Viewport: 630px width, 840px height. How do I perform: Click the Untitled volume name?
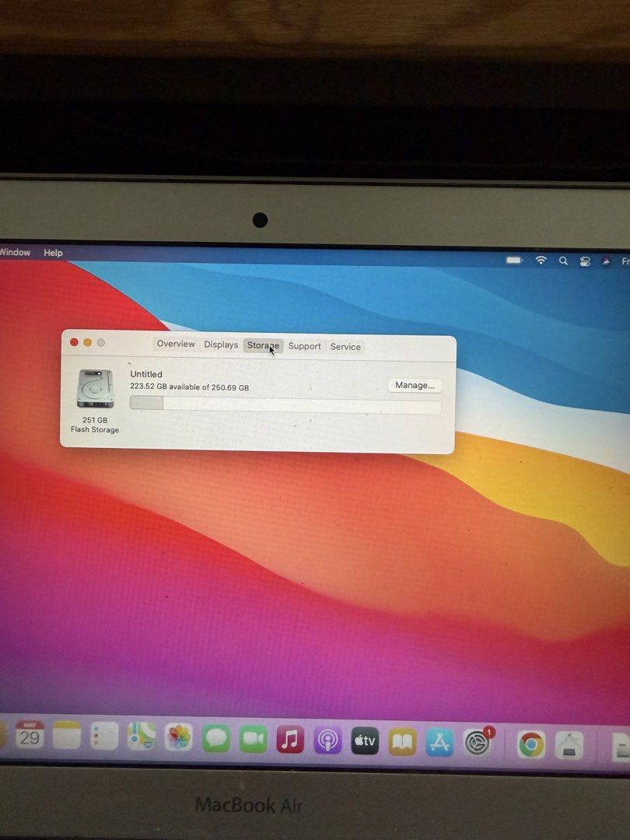tap(146, 374)
